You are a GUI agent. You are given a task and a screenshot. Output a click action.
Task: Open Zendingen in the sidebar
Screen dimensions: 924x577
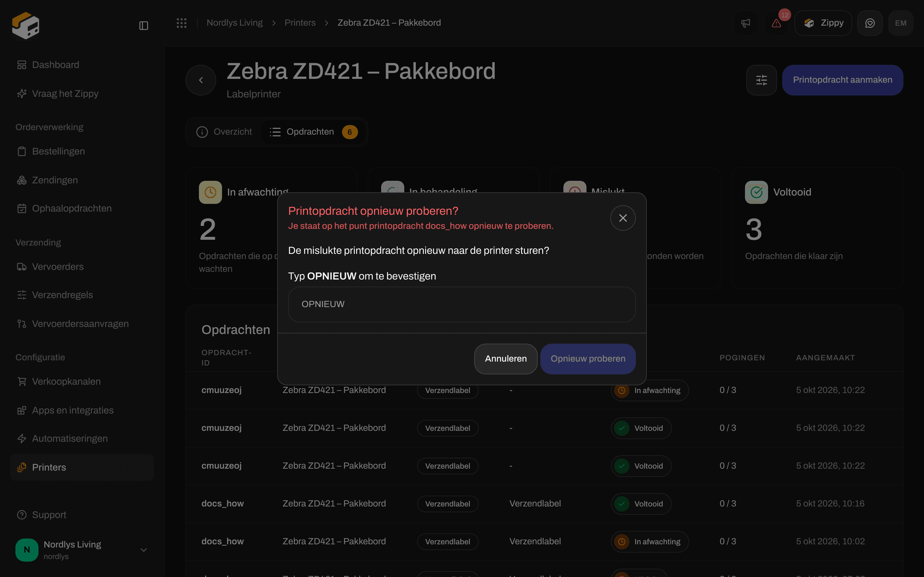point(55,180)
